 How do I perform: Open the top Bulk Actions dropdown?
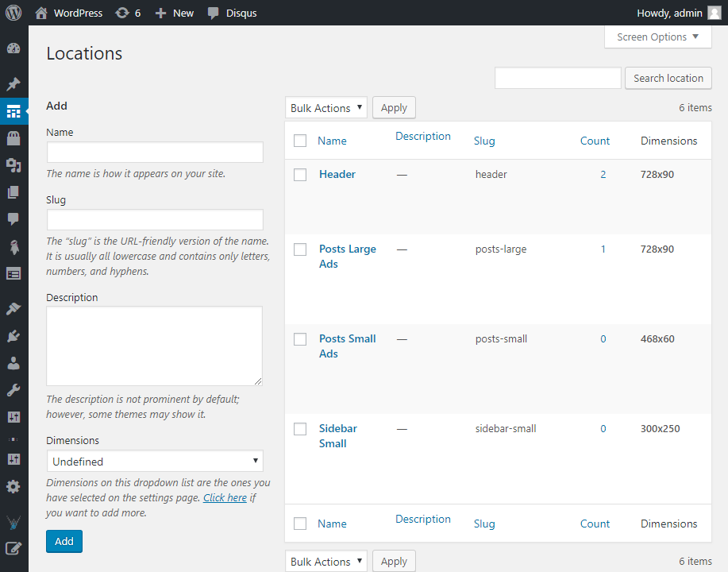click(326, 108)
